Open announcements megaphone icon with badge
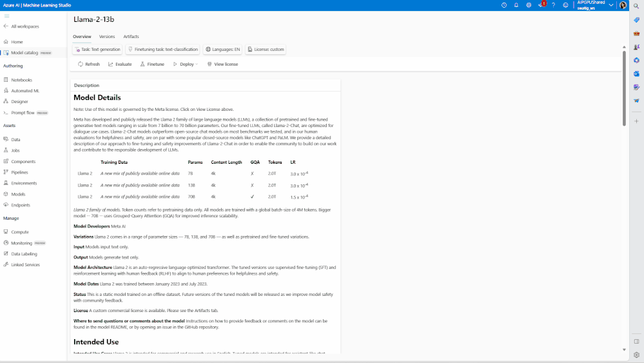The height and width of the screenshot is (363, 644). point(542,5)
